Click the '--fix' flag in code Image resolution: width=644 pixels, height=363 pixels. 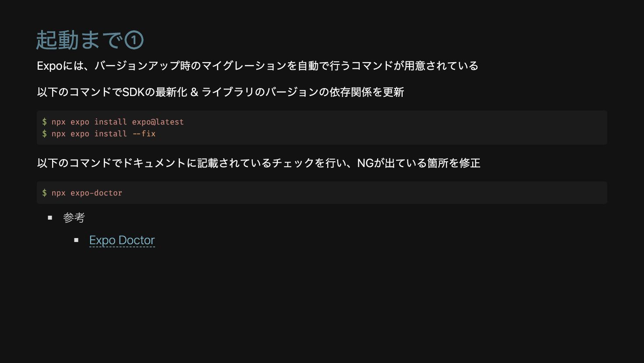tap(144, 134)
